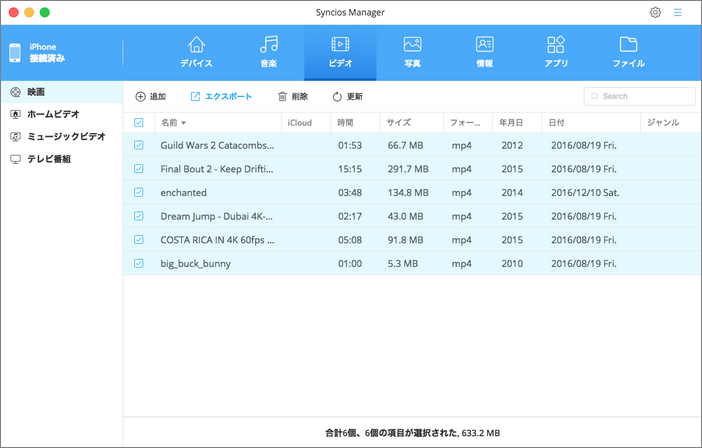The image size is (702, 448).
Task: Select the 'COSTA RICA IN 4K 60fps ...' name
Action: (218, 240)
